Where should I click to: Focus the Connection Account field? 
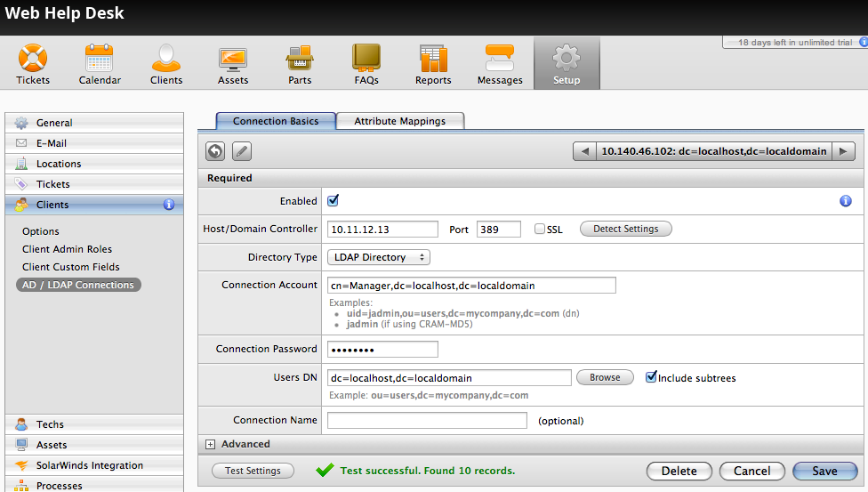(x=471, y=286)
